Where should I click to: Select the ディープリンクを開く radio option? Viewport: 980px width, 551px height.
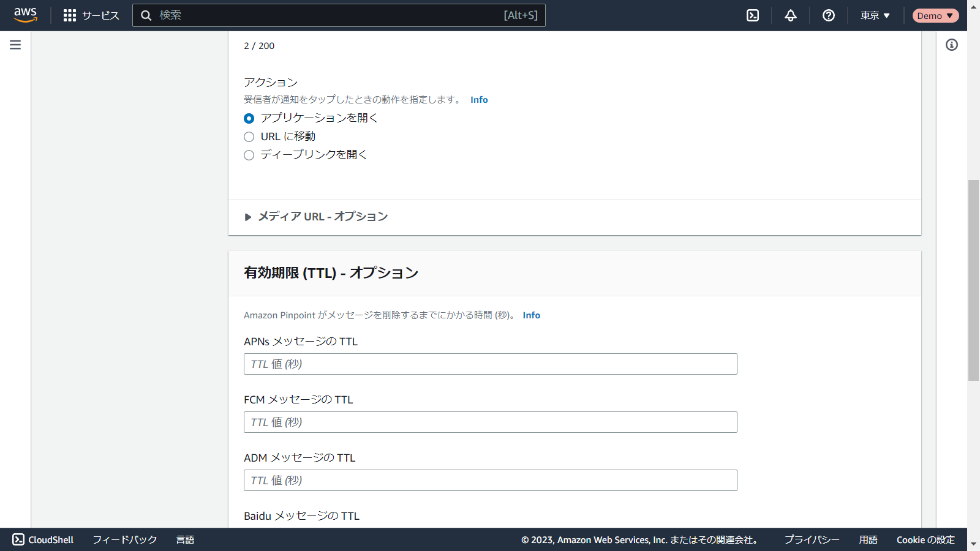(x=249, y=155)
